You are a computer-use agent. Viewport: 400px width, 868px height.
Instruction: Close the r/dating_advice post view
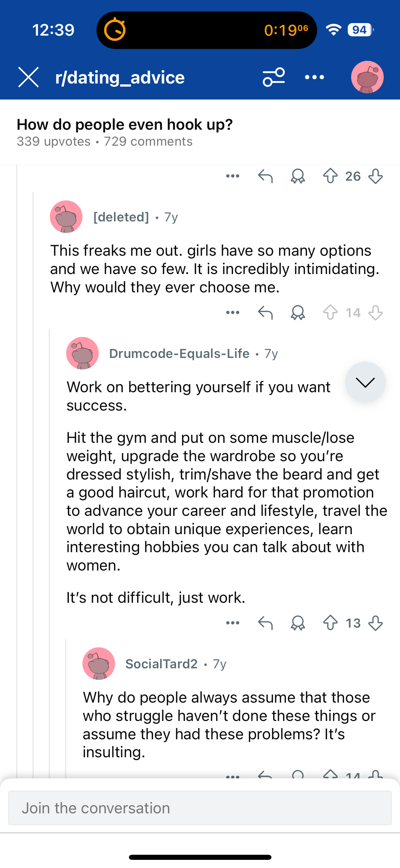(x=28, y=77)
